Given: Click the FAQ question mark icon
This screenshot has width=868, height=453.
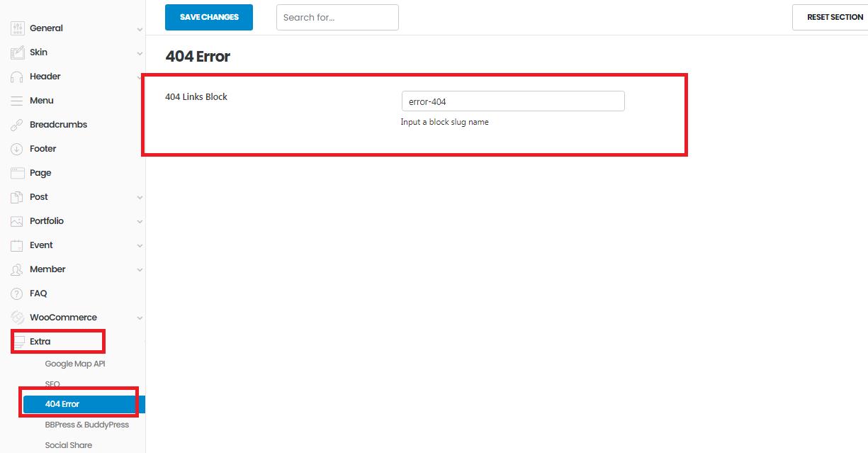Looking at the screenshot, I should [17, 293].
